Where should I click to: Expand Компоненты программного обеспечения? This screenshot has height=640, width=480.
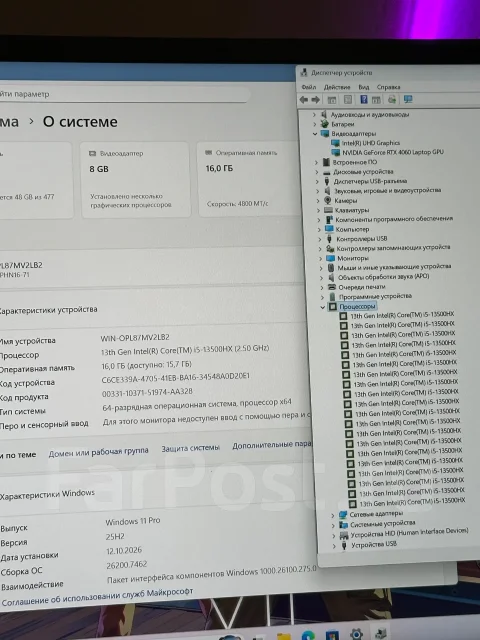pyautogui.click(x=319, y=220)
